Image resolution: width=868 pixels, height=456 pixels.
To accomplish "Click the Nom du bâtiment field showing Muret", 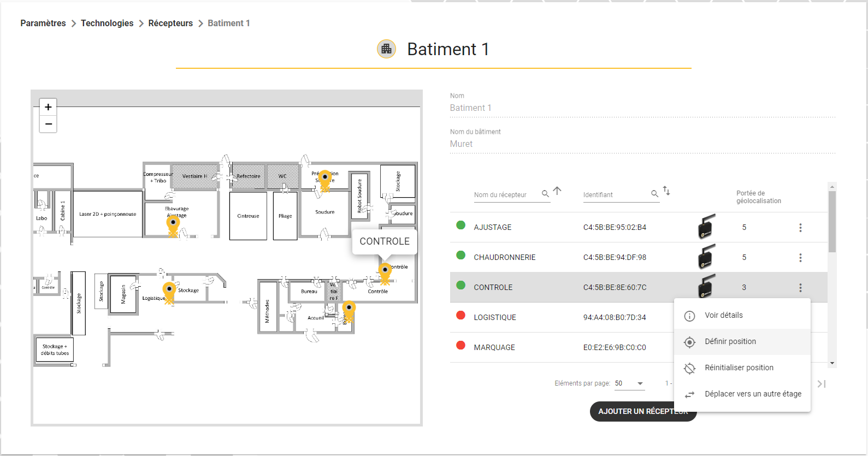I will [x=643, y=144].
